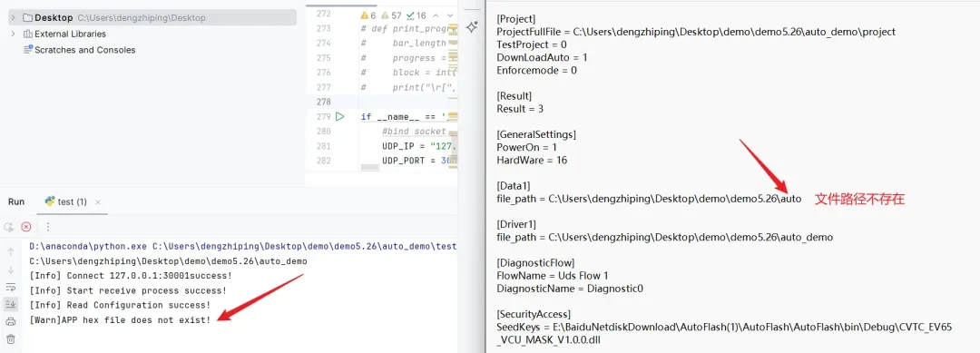Viewport: 980px width, 353px height.
Task: Open the AI Assistant sparkle icon
Action: click(x=472, y=27)
